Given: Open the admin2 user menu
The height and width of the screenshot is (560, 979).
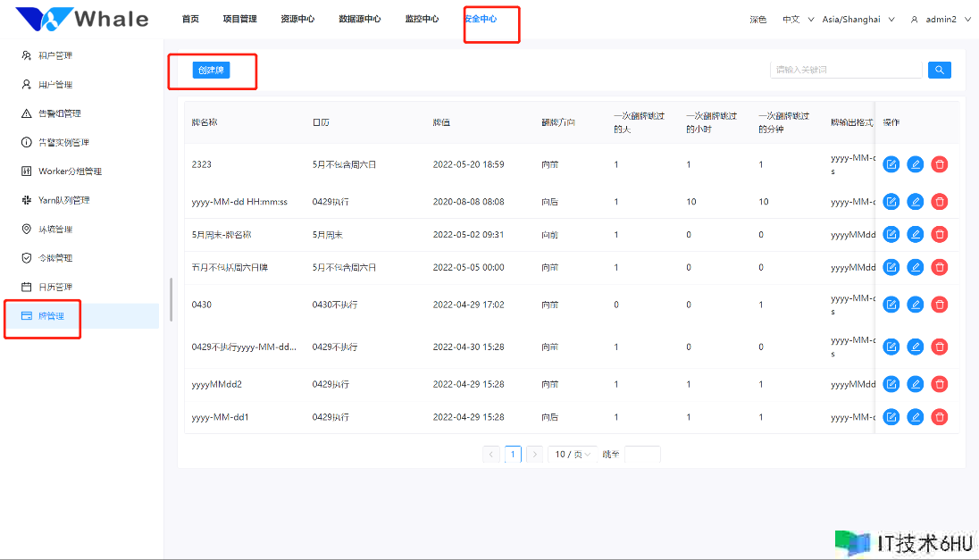Looking at the screenshot, I should (x=940, y=19).
